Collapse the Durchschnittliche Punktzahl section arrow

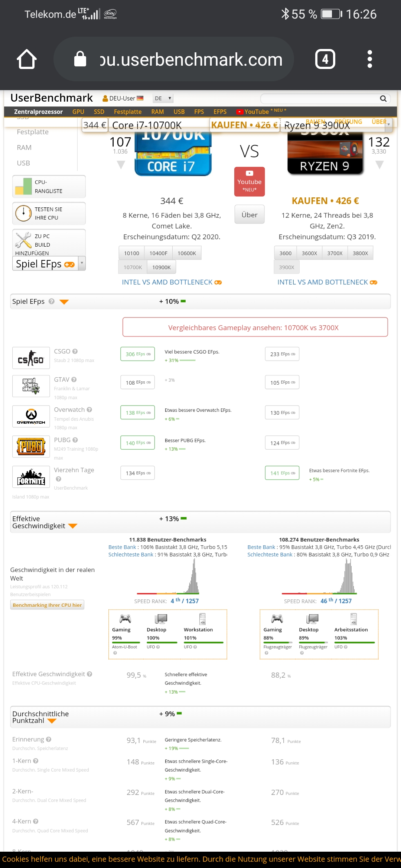[52, 721]
